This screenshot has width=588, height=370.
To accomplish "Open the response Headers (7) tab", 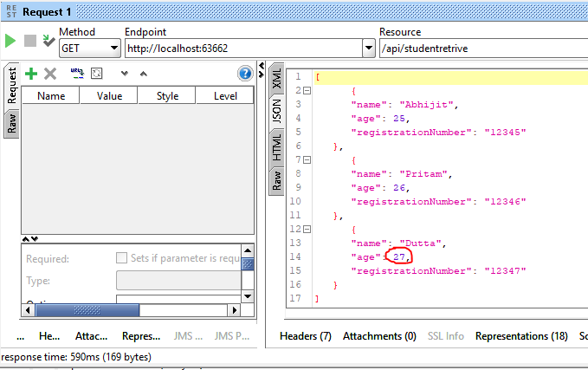I will pyautogui.click(x=306, y=336).
